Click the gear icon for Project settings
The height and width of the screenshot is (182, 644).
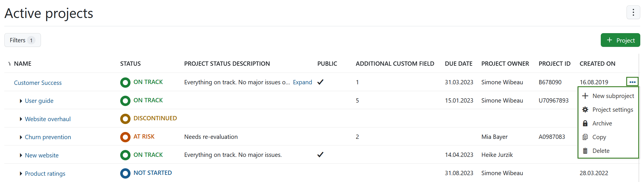pyautogui.click(x=585, y=110)
